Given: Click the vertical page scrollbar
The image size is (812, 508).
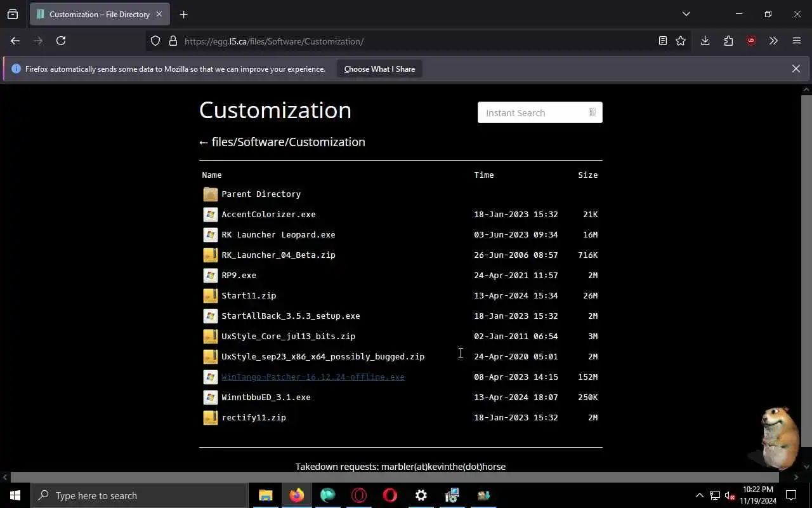Looking at the screenshot, I should coord(806,270).
